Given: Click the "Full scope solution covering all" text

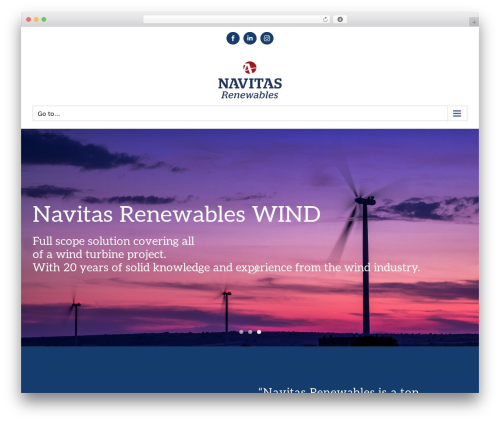Looking at the screenshot, I should pyautogui.click(x=113, y=241).
